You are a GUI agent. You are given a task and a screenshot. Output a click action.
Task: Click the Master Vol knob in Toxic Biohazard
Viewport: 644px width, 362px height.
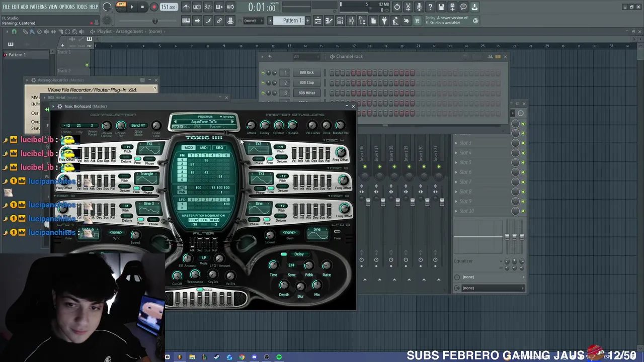(340, 125)
